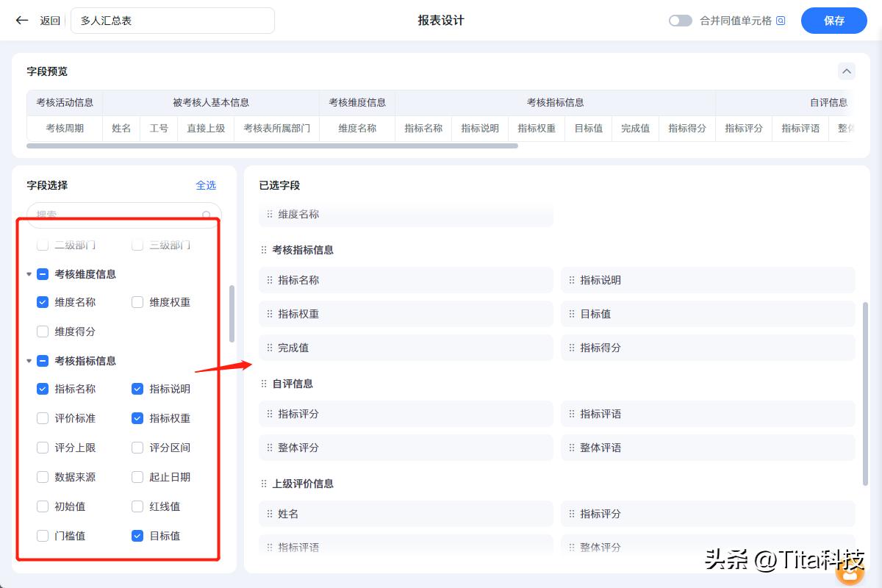Click drag handle of 指标说明 selected field
The width and height of the screenshot is (882, 588).
(x=572, y=280)
